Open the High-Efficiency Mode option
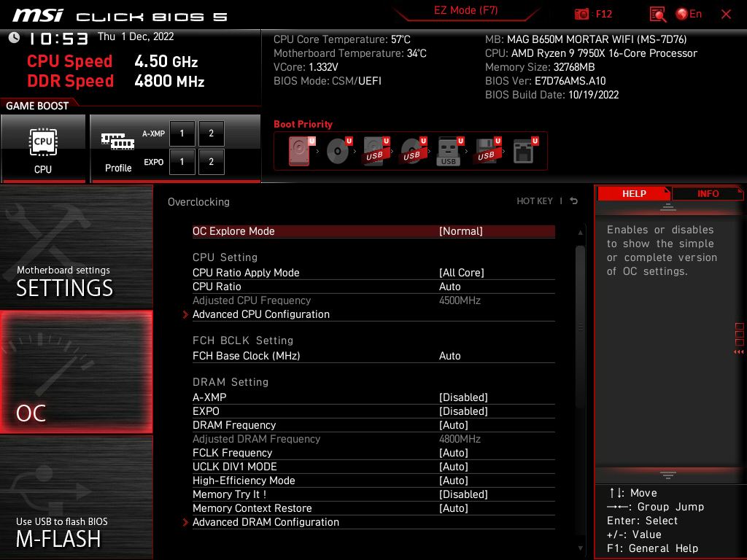This screenshot has height=560, width=747. 373,480
